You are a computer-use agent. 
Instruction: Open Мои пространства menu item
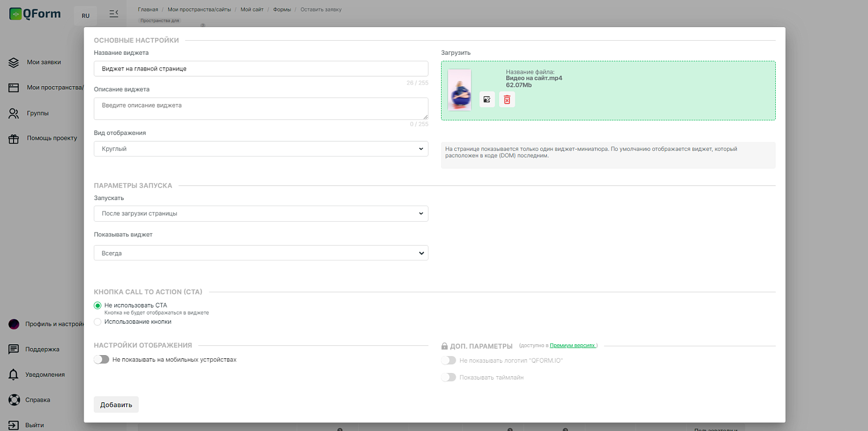point(55,87)
